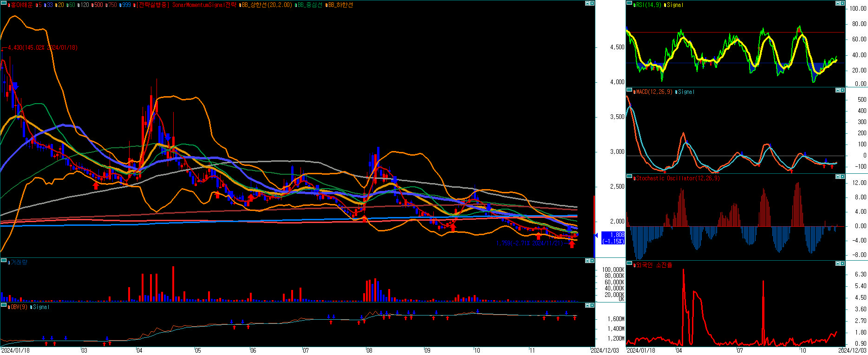Close the RSI indicator panel
Image resolution: width=868 pixels, height=355 pixels.
[x=842, y=3]
